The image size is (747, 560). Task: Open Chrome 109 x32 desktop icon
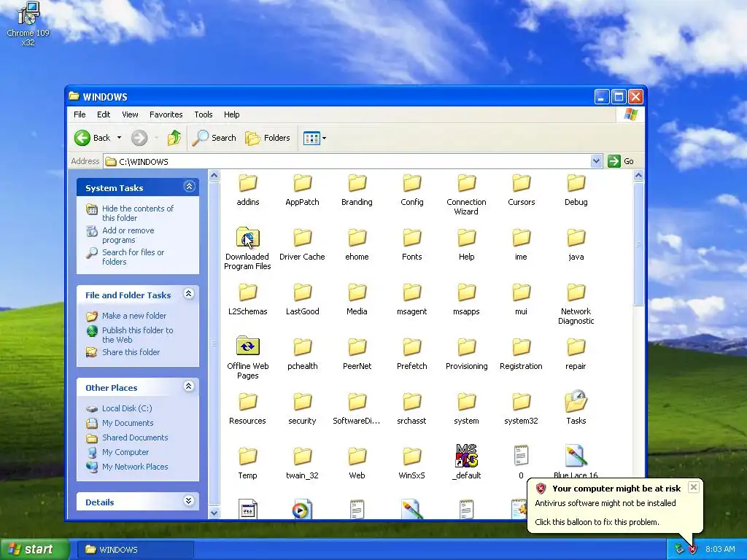pyautogui.click(x=28, y=24)
